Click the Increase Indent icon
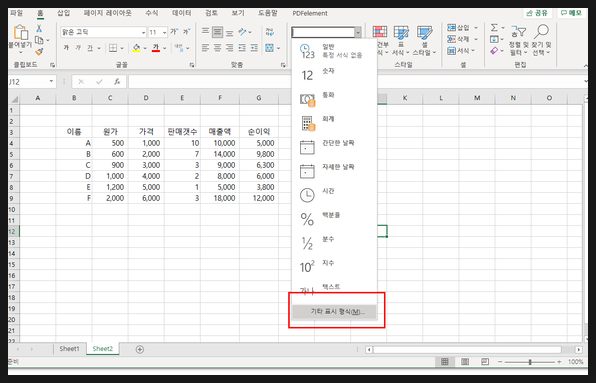 pos(254,48)
